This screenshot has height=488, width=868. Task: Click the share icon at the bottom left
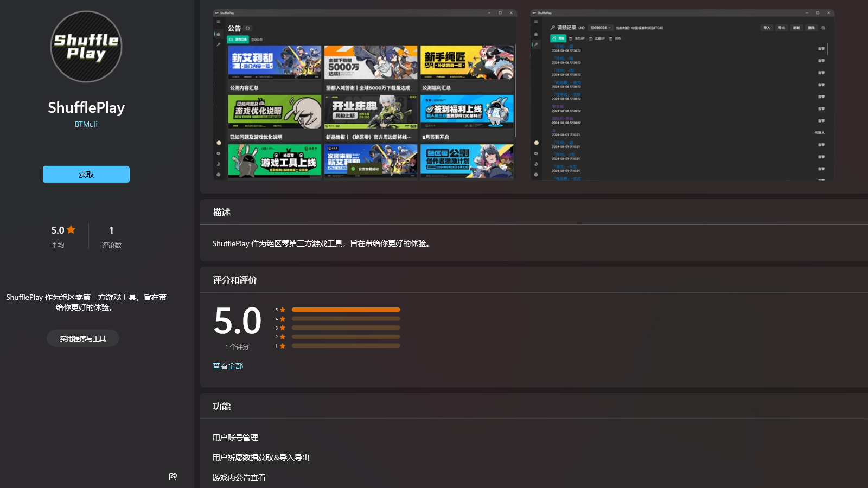[x=173, y=477]
